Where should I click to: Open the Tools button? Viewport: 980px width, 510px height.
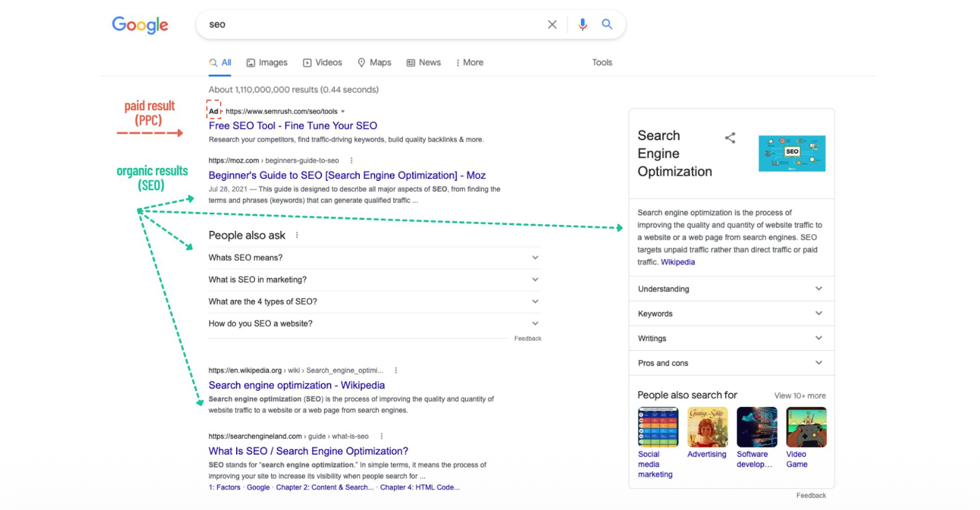602,62
